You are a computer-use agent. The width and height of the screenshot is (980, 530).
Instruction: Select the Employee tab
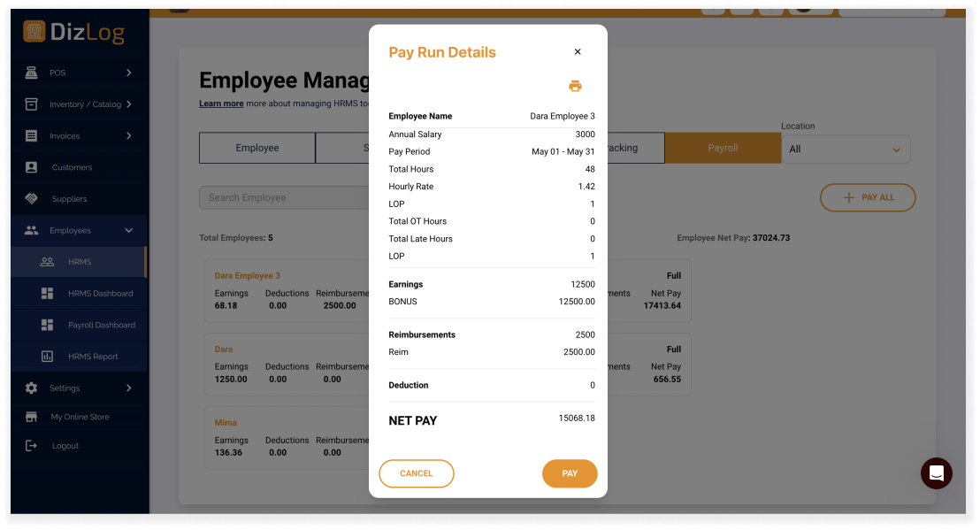(257, 149)
